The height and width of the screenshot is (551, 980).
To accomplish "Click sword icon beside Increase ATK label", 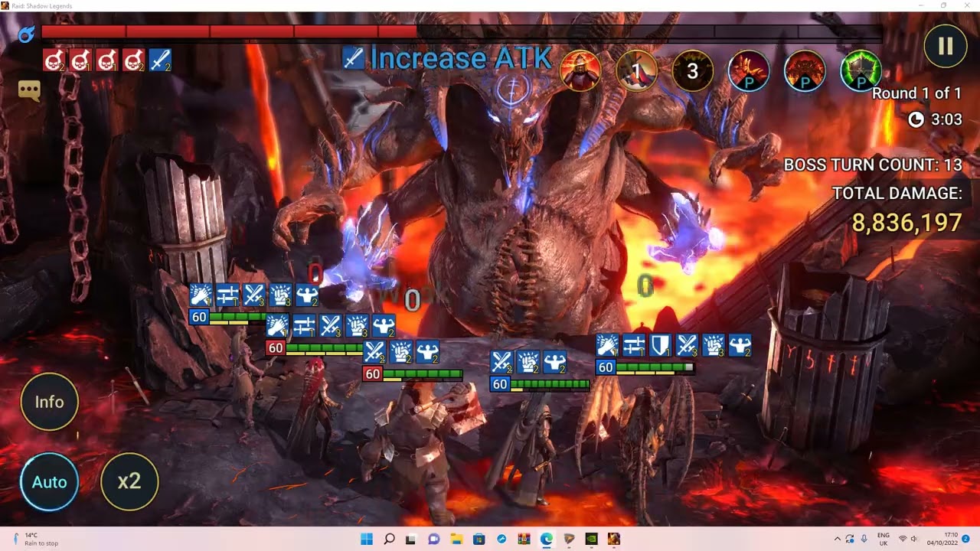I will click(353, 58).
